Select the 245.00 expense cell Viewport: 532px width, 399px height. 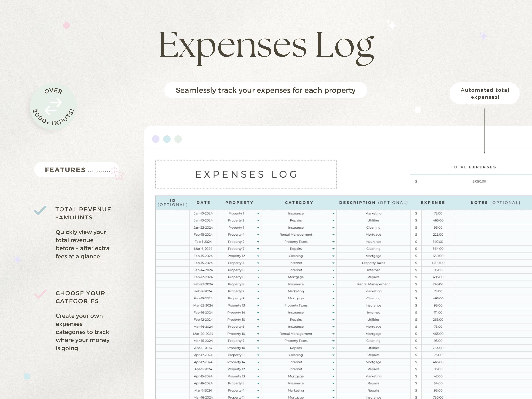(438, 284)
